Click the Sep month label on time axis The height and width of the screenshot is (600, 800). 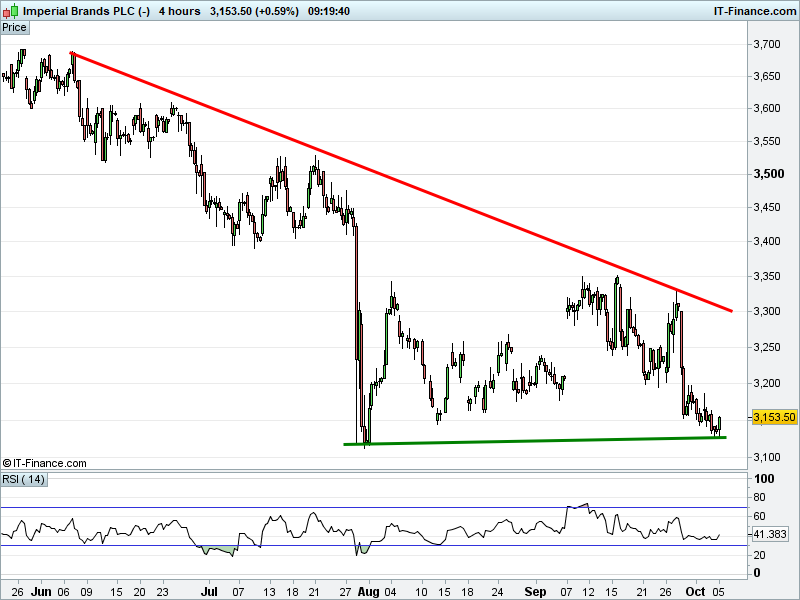click(535, 592)
